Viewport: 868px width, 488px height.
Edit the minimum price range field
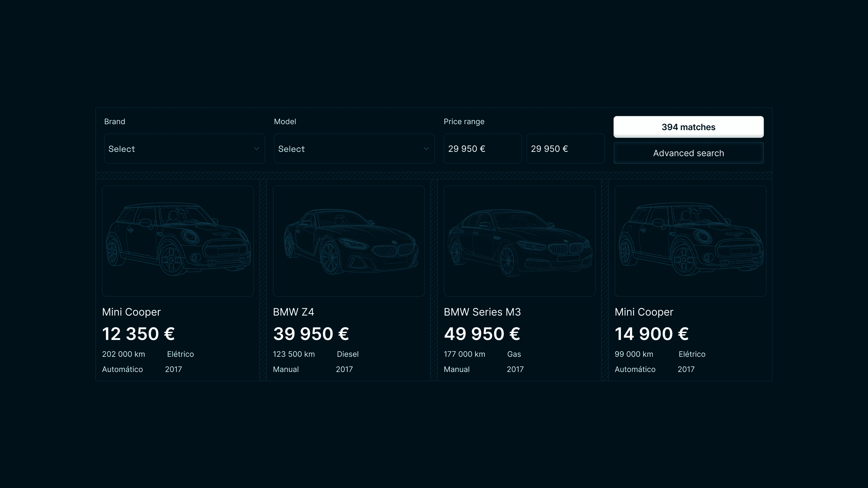(483, 148)
